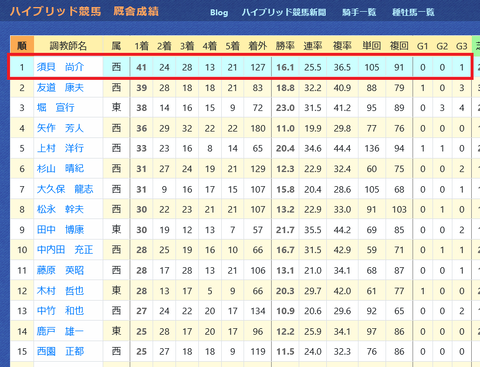Open trainer 西園 正都 link
This screenshot has height=367, width=480.
(x=60, y=351)
